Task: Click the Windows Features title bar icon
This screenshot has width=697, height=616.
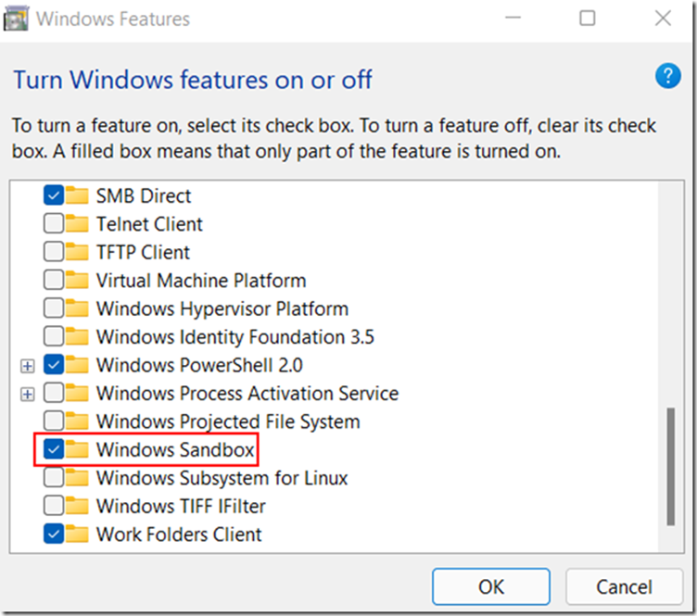Action: point(16,18)
